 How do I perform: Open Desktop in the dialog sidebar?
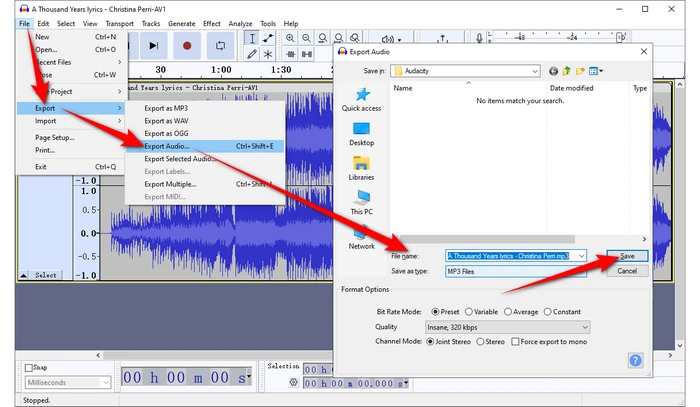click(362, 134)
